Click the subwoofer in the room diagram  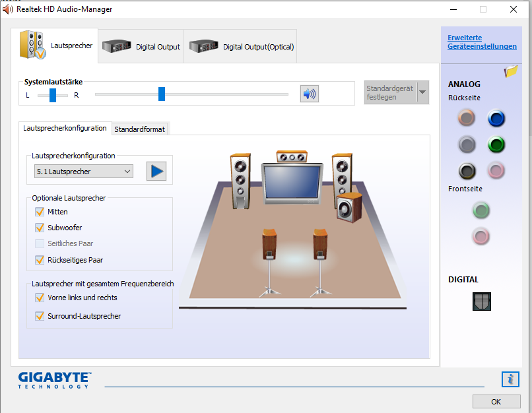click(x=349, y=207)
